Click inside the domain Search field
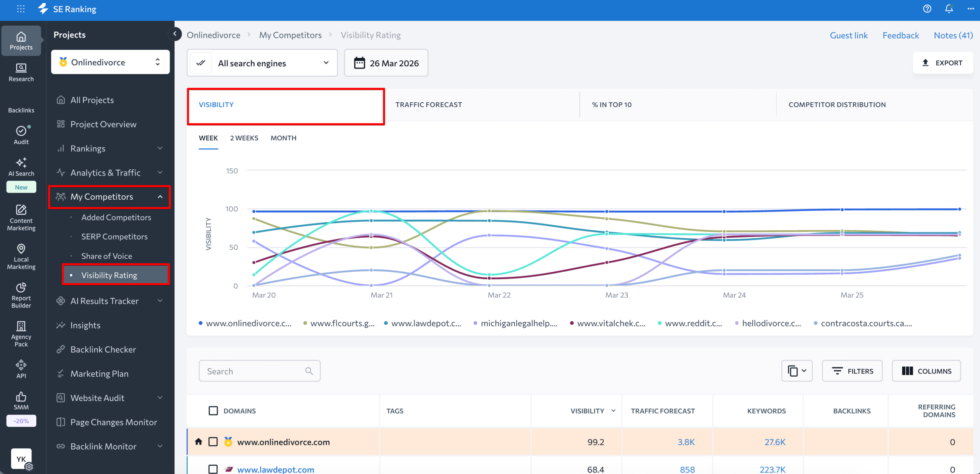 (x=253, y=371)
